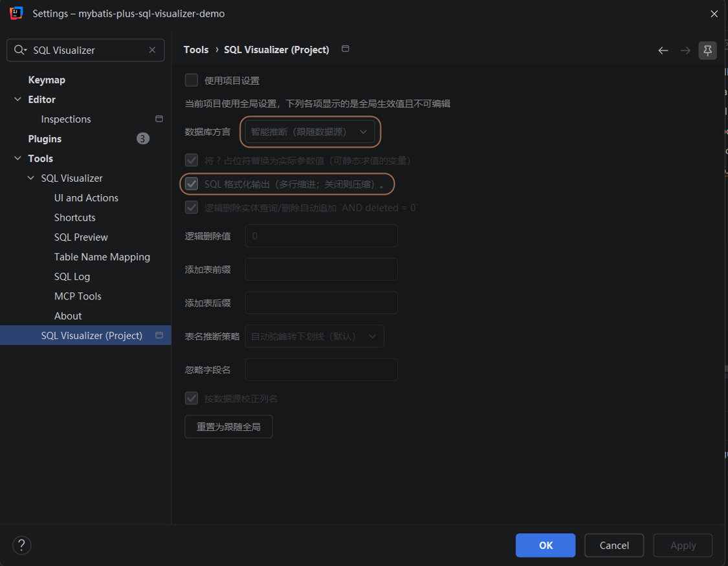Viewport: 728px width, 566px height.
Task: Open the 表名推断策略 dropdown
Action: [314, 336]
